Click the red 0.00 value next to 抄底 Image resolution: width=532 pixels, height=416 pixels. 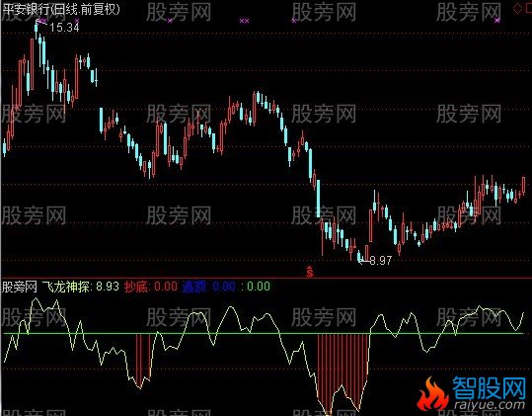166,287
